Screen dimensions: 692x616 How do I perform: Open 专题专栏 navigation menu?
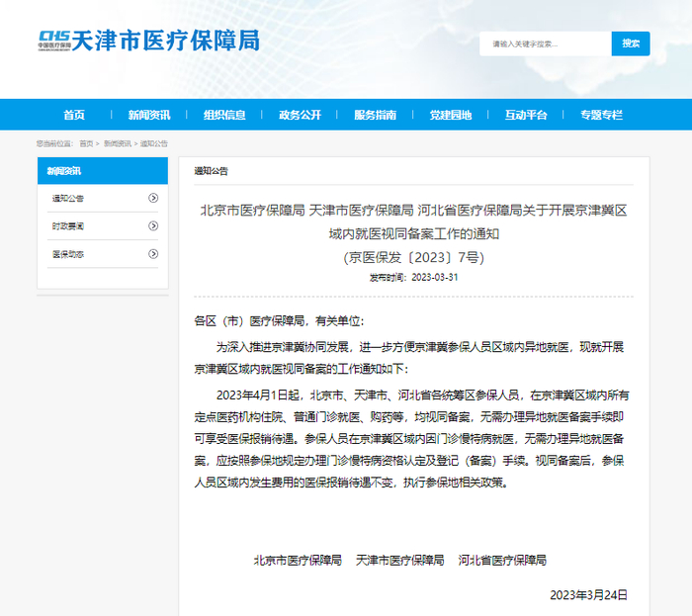[x=601, y=115]
